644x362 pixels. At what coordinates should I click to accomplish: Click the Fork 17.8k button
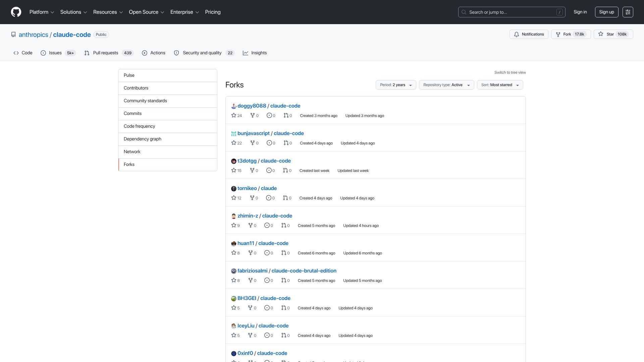[x=571, y=34]
